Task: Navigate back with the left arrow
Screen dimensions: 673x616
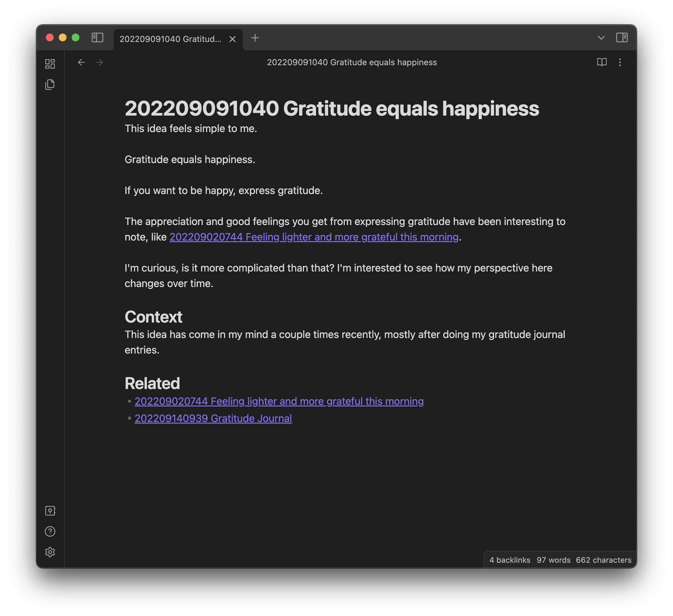Action: click(x=81, y=62)
